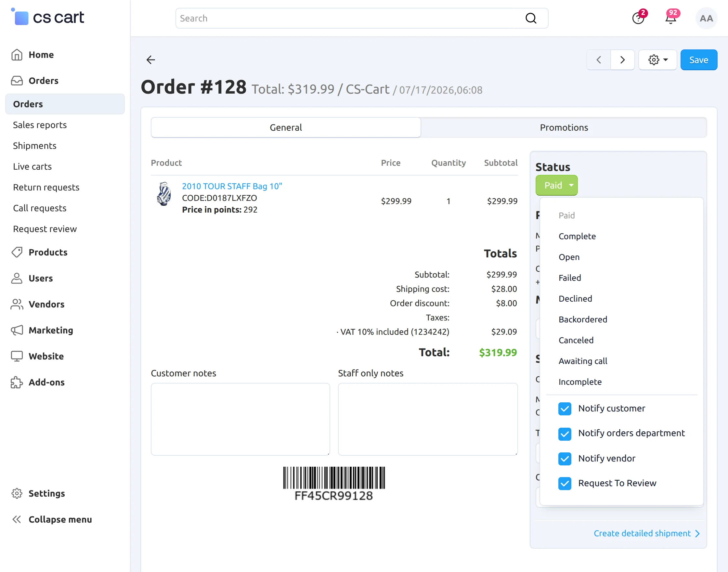The image size is (728, 572).
Task: Open the help center icon with badge 2
Action: pos(638,18)
